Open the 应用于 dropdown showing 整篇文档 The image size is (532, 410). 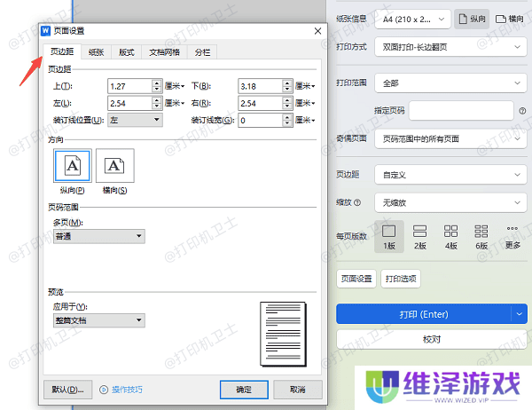(99, 320)
